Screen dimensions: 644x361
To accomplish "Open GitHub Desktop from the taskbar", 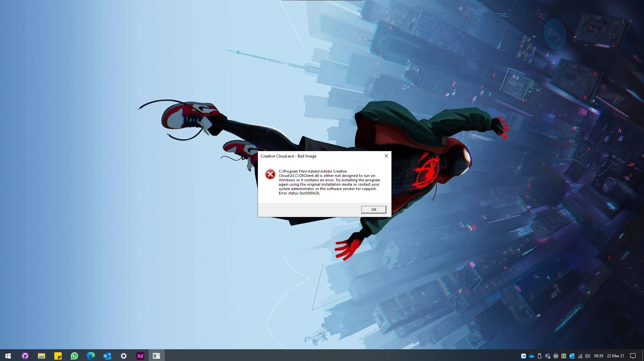I will pos(25,356).
